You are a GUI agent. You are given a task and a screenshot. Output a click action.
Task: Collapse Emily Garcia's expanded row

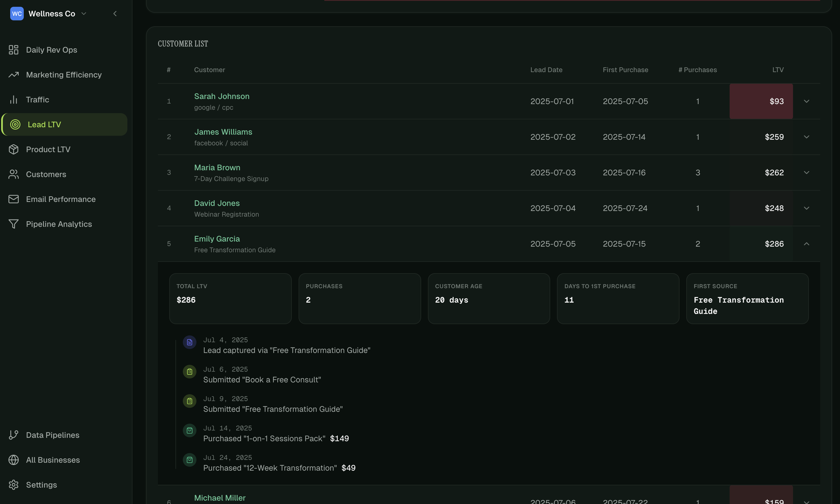click(x=806, y=244)
